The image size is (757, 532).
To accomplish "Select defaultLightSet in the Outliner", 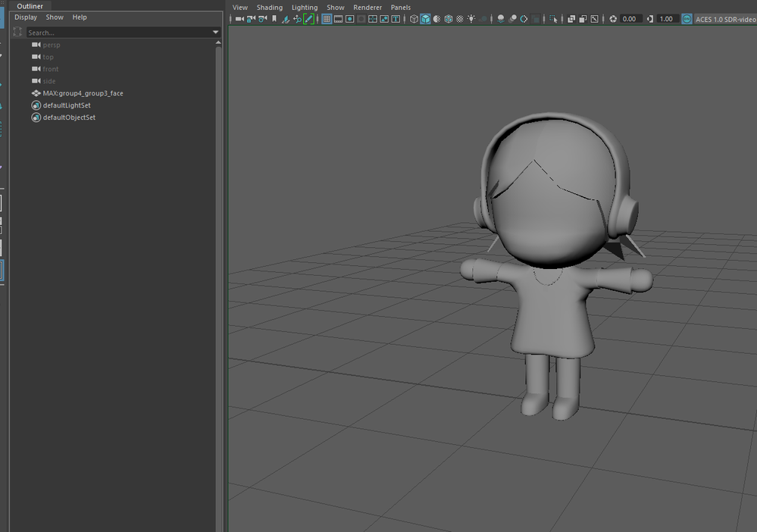I will 67,105.
